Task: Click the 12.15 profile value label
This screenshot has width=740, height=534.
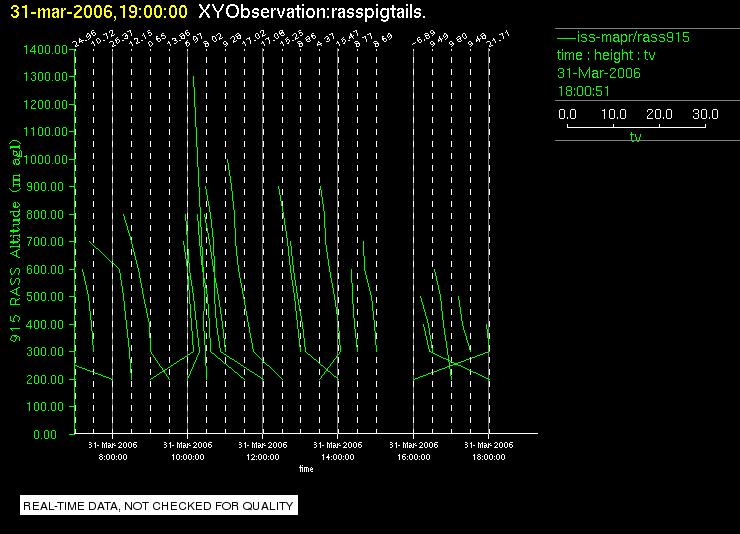Action: point(141,39)
